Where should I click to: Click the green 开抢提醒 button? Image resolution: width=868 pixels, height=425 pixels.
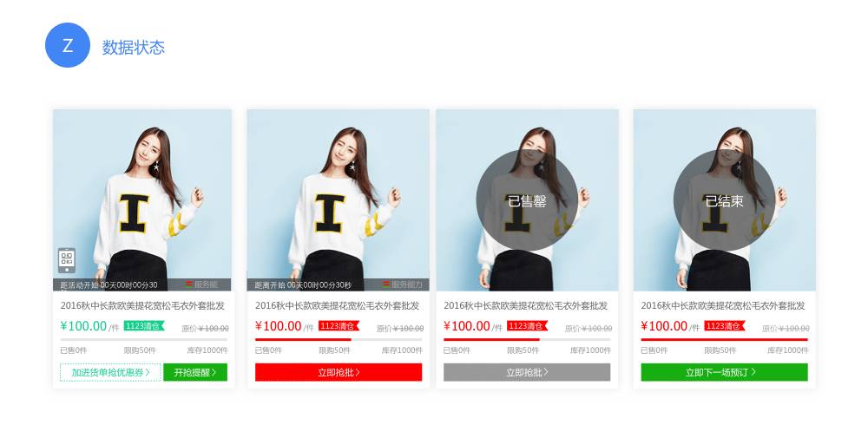pyautogui.click(x=195, y=372)
